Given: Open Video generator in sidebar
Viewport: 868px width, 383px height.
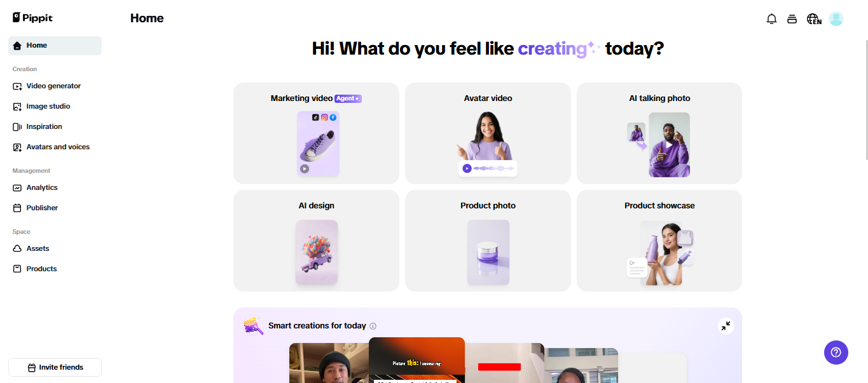Looking at the screenshot, I should [55, 86].
